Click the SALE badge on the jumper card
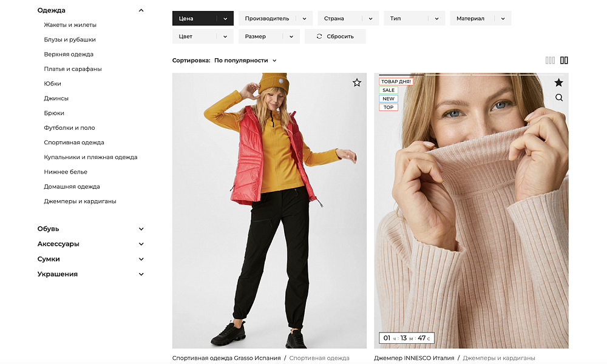Viewport: 607px width, 364px height. pyautogui.click(x=388, y=89)
